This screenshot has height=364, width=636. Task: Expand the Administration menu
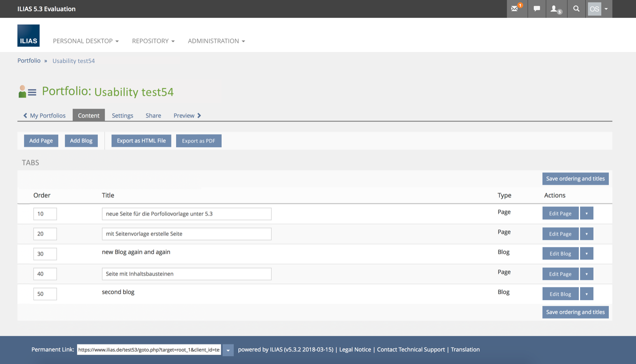[x=216, y=41]
